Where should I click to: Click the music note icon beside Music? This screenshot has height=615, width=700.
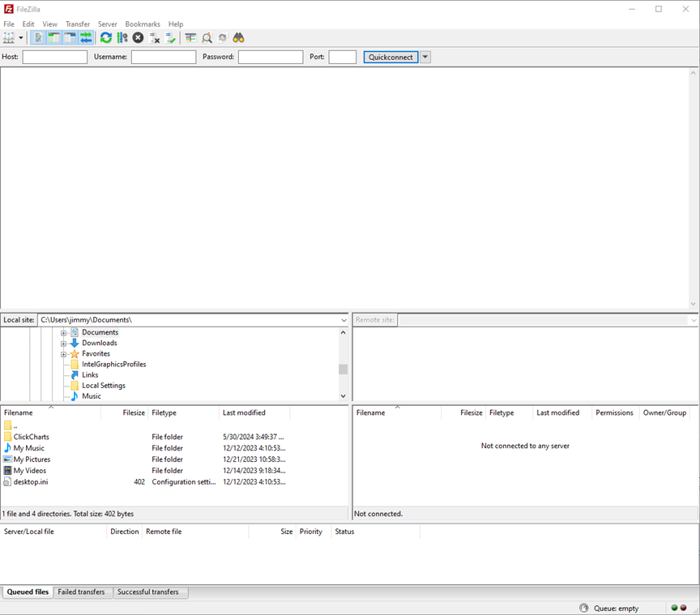coord(75,396)
